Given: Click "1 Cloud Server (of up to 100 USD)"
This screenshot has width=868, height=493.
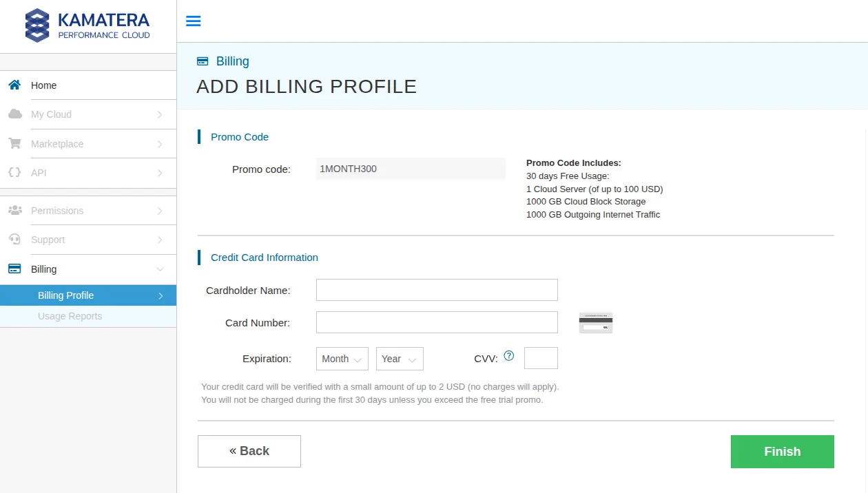Looking at the screenshot, I should (595, 189).
